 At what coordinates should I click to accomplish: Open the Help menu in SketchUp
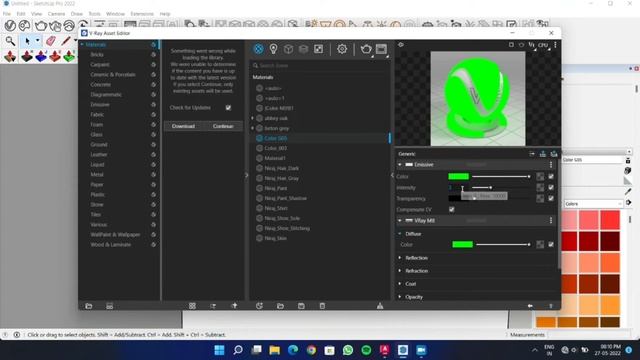point(165,14)
